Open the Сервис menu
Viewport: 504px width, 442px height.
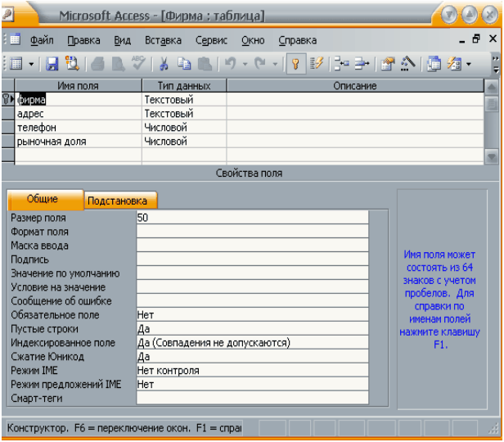click(212, 40)
